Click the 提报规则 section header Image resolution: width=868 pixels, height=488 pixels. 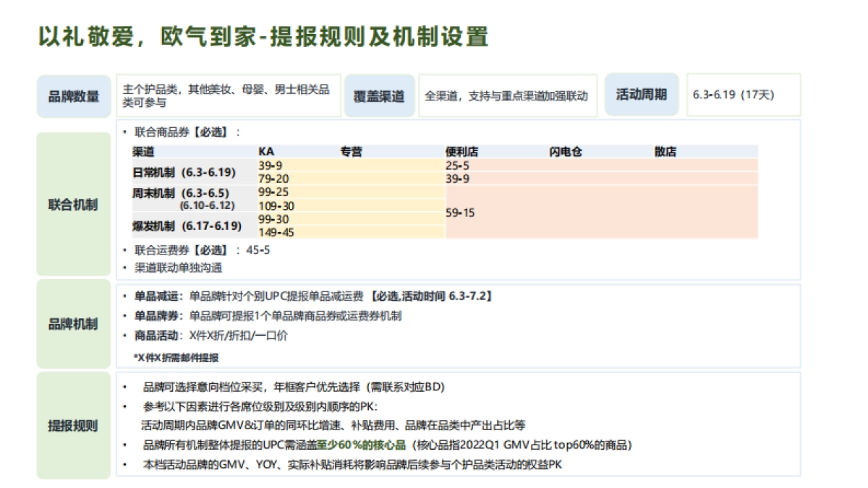[x=72, y=427]
